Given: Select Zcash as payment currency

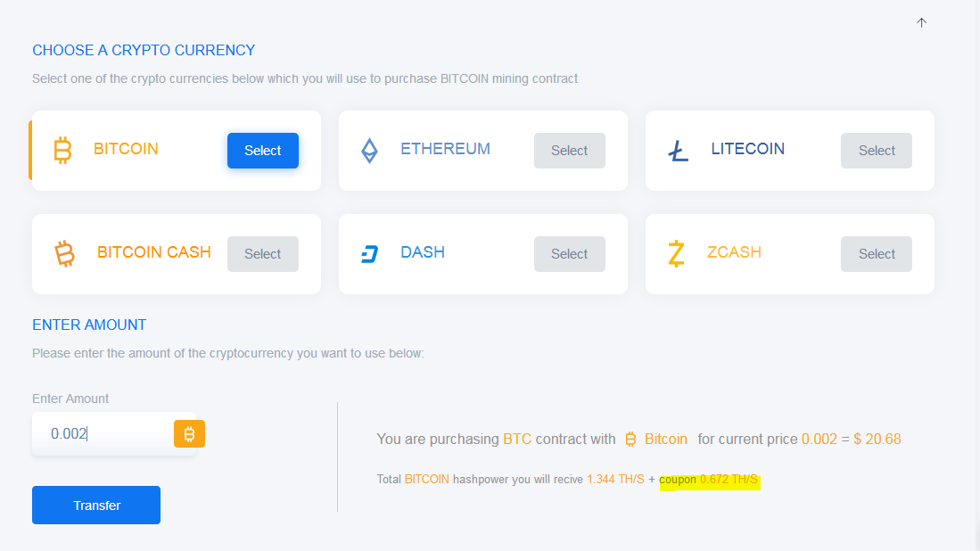Looking at the screenshot, I should (x=876, y=254).
